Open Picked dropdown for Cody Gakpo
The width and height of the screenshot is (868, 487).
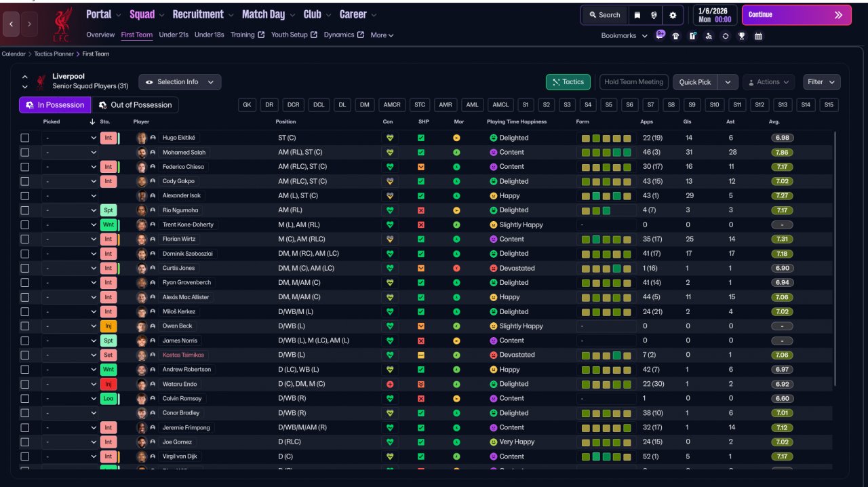tap(71, 181)
